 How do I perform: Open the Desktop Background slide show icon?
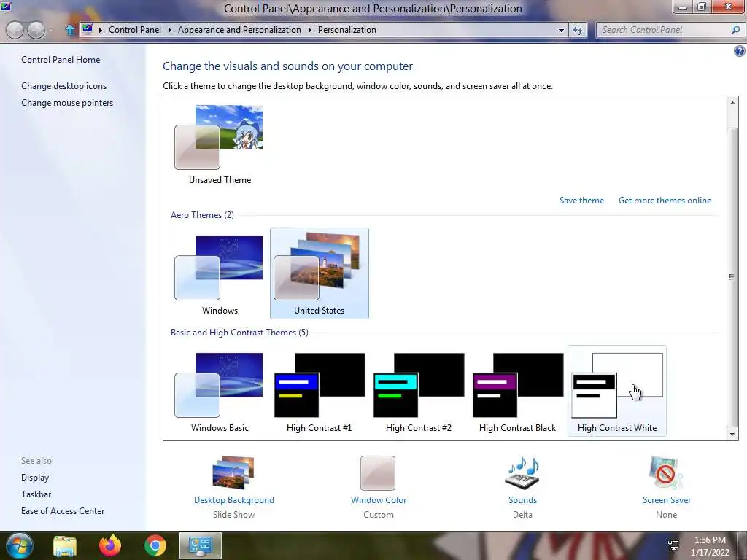(x=233, y=472)
